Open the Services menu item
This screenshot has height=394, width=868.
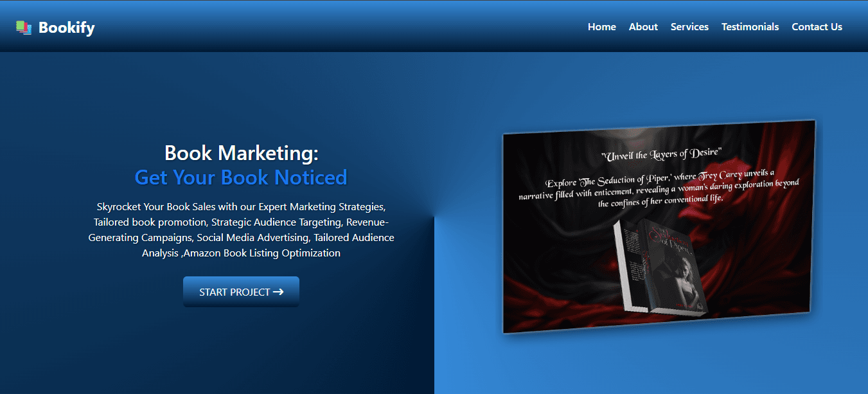pos(689,27)
